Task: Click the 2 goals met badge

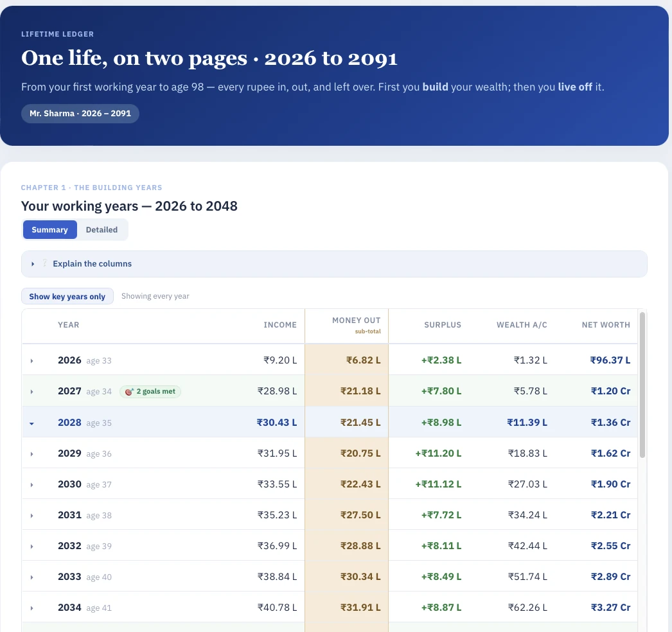Action: [150, 391]
